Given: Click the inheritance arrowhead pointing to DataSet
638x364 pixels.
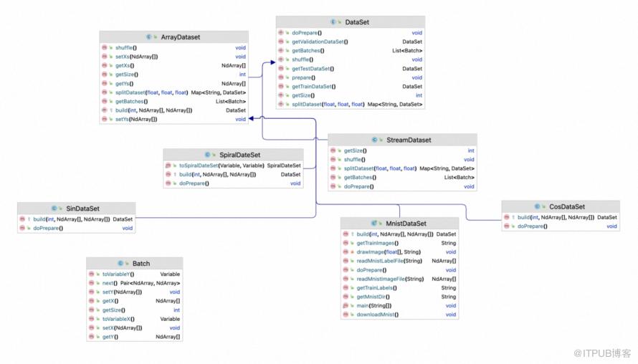Looking at the screenshot, I should coord(273,62).
